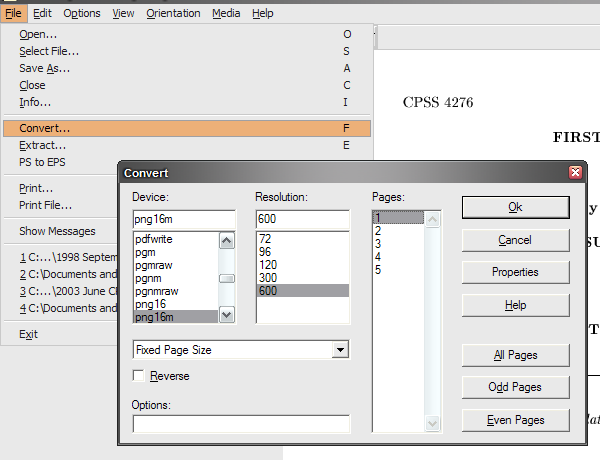
Task: Choose Even Pages button
Action: click(515, 420)
